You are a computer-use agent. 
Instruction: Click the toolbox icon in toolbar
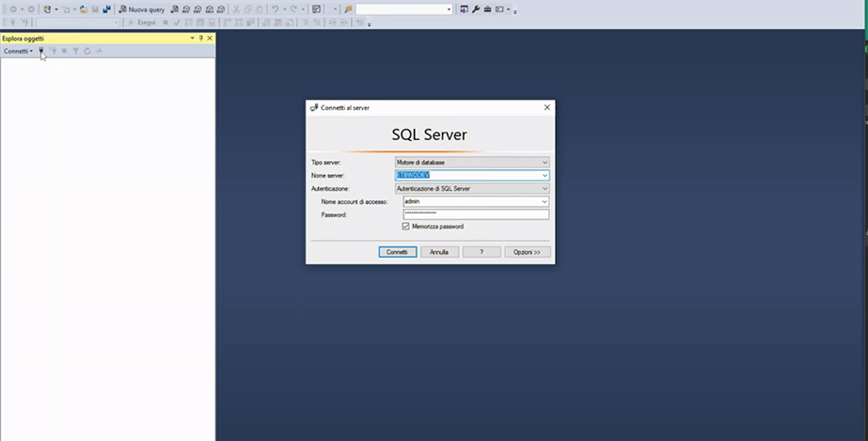click(487, 9)
